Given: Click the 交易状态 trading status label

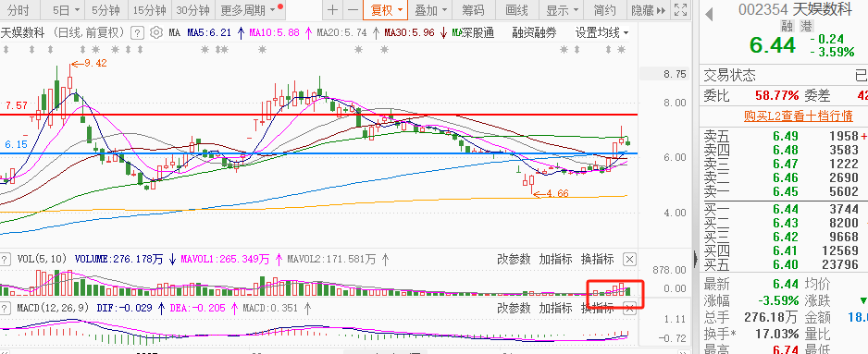Looking at the screenshot, I should (x=729, y=75).
